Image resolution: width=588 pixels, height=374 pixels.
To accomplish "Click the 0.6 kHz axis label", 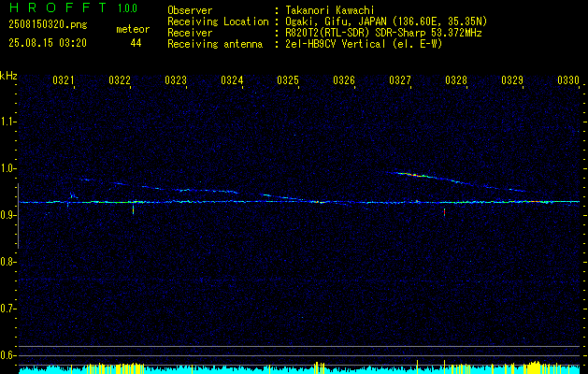I will 7,355.
